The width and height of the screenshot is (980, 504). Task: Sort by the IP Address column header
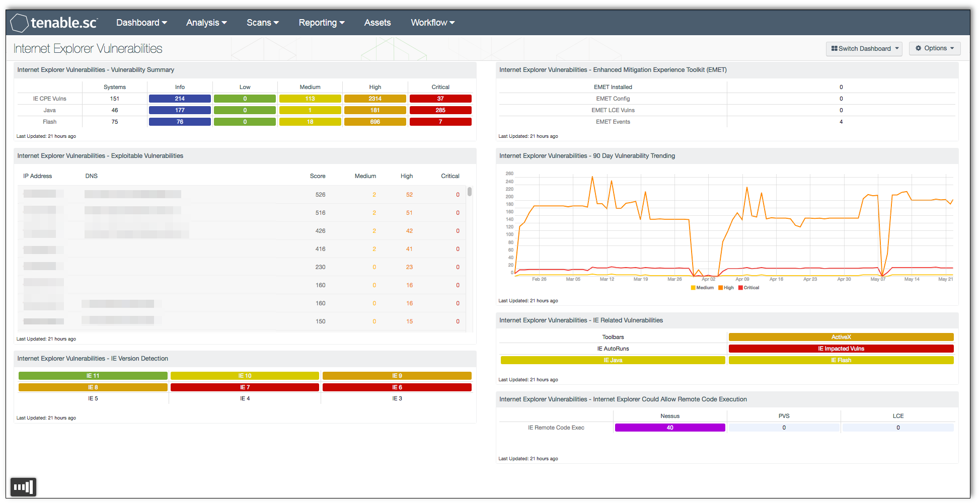coord(38,176)
